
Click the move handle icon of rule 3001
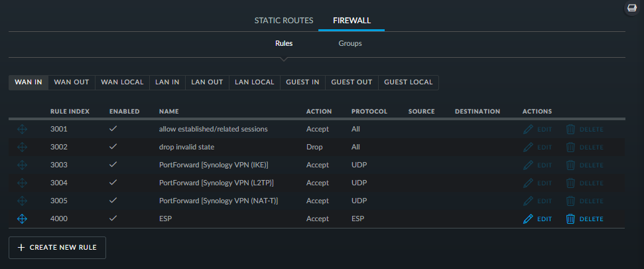tap(22, 129)
